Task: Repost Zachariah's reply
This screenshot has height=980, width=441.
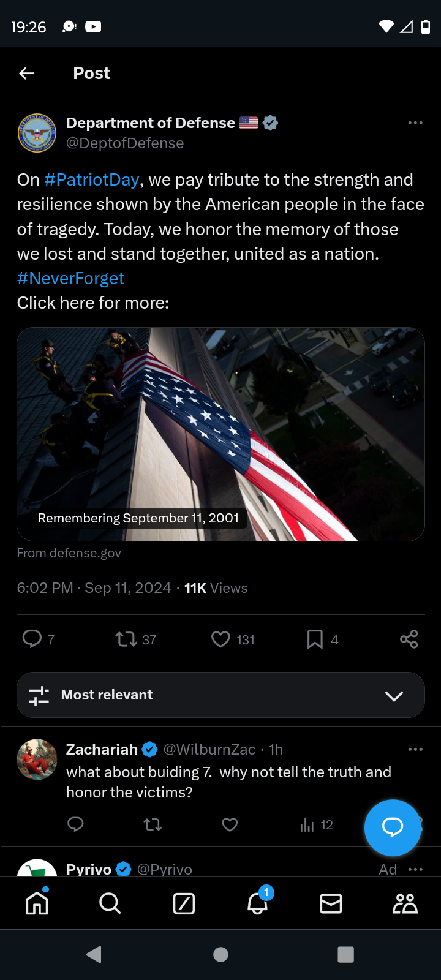Action: coord(153,825)
